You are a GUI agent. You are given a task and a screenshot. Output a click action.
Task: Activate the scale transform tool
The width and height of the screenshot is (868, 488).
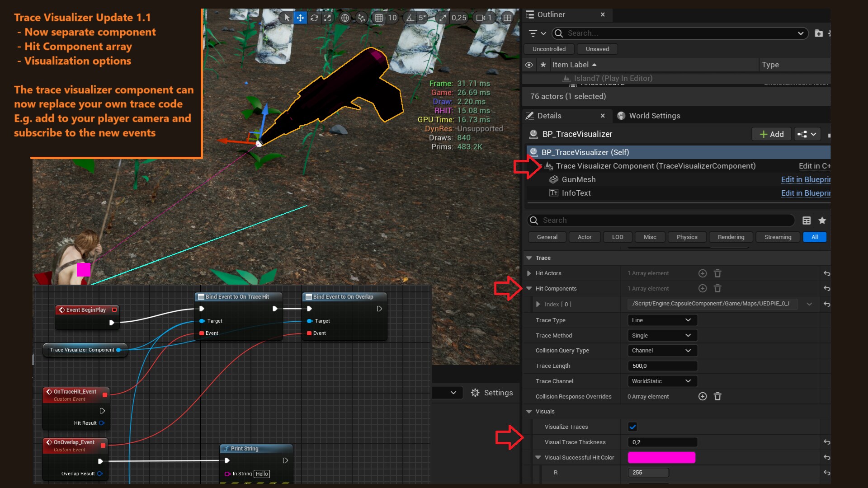click(328, 18)
